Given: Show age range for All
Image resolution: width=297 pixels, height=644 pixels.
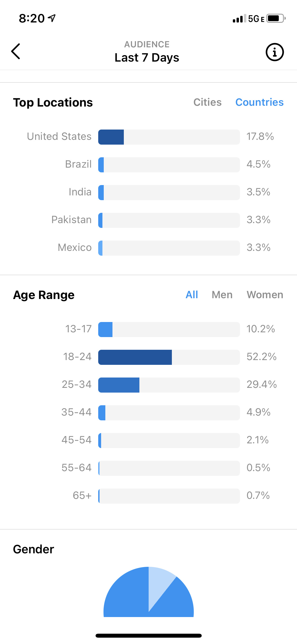Looking at the screenshot, I should click(192, 295).
